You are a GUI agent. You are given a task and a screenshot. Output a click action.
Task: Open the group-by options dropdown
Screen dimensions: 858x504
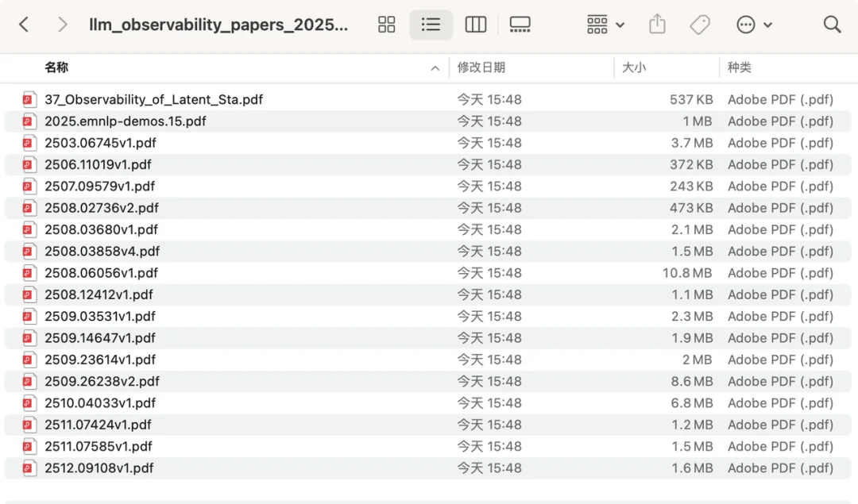click(605, 25)
